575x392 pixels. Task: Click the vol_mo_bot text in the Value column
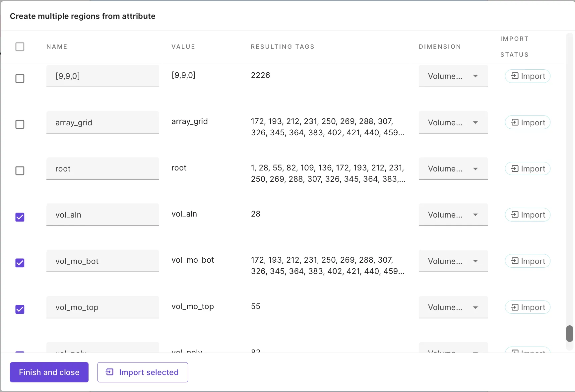[x=193, y=260]
